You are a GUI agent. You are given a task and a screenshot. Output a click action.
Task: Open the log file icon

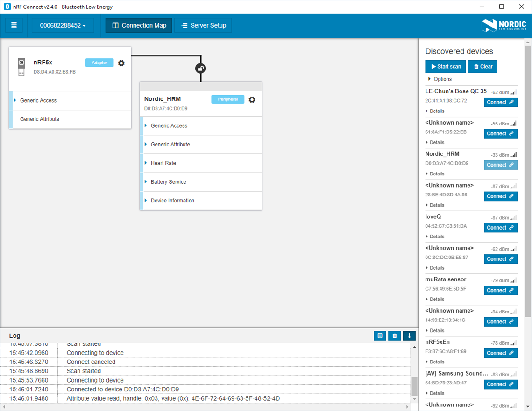tap(380, 336)
